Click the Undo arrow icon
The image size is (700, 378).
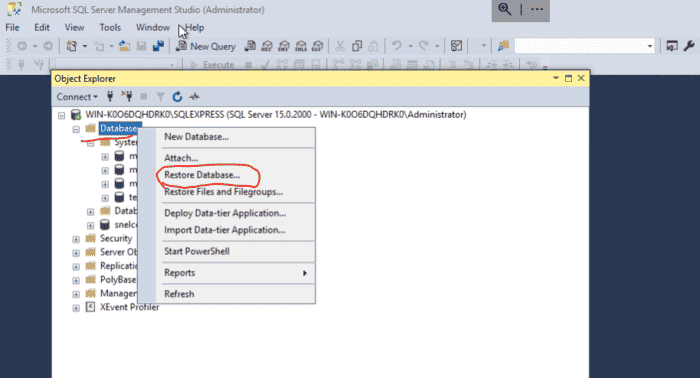(396, 46)
